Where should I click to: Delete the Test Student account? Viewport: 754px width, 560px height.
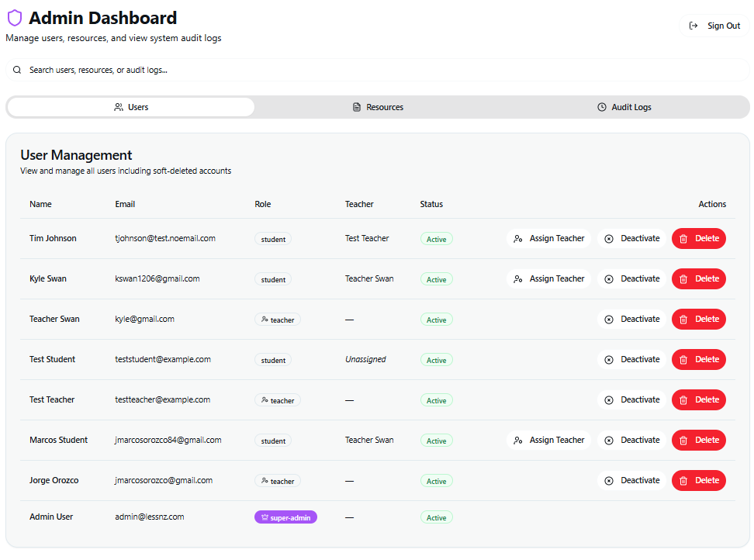(x=698, y=359)
